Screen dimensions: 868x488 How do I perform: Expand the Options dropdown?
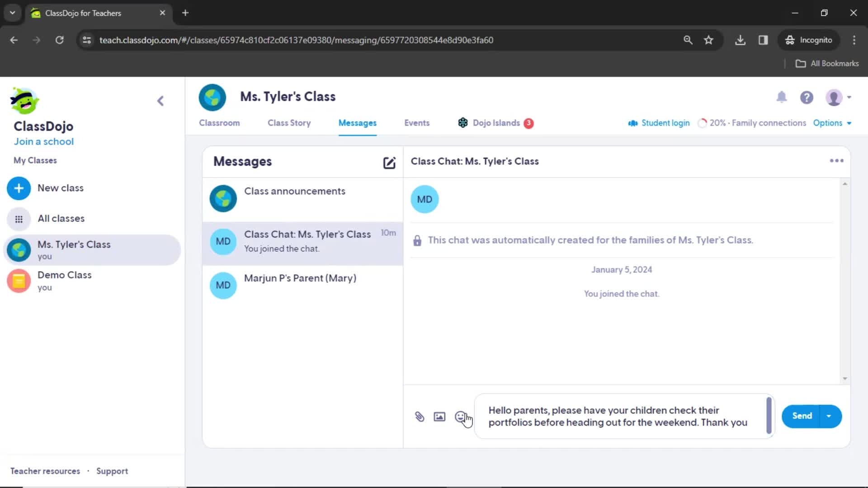point(832,123)
